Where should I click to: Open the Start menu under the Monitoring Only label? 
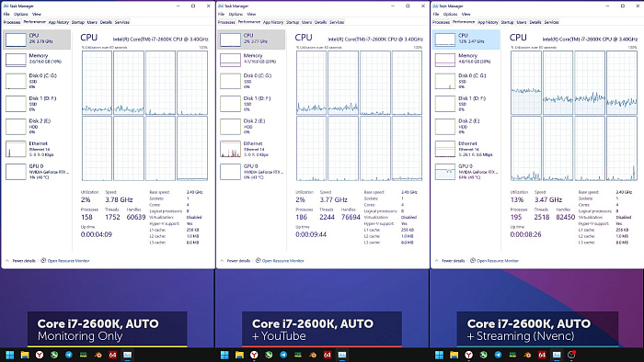point(10,355)
